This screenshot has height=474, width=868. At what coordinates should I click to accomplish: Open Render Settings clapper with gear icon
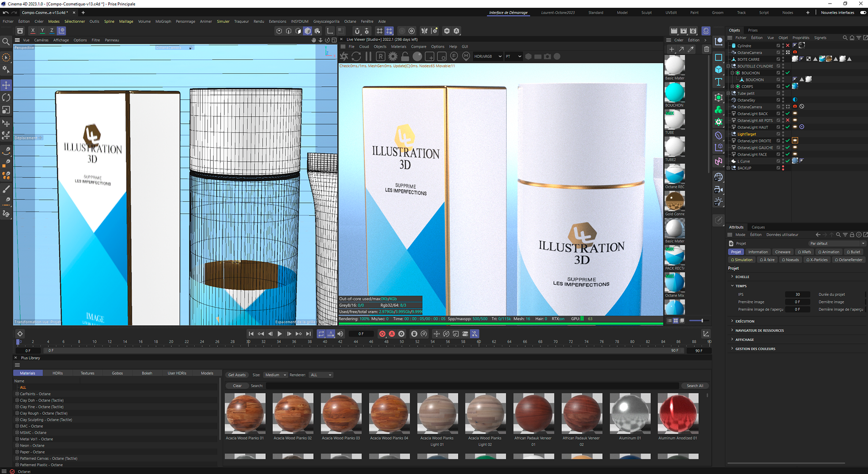[x=693, y=31]
